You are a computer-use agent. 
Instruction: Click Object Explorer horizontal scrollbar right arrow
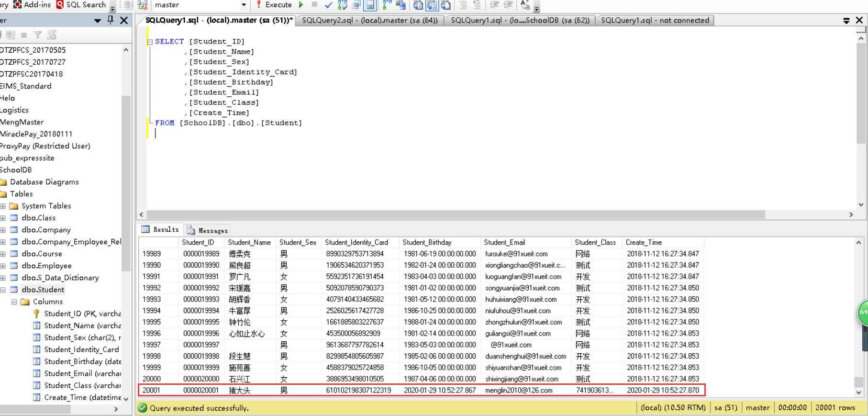115,409
